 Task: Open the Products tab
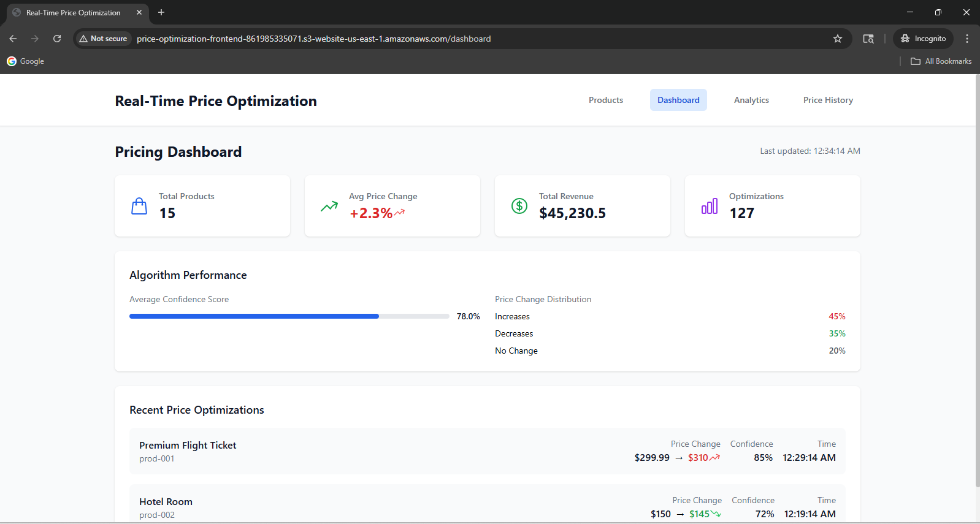606,100
